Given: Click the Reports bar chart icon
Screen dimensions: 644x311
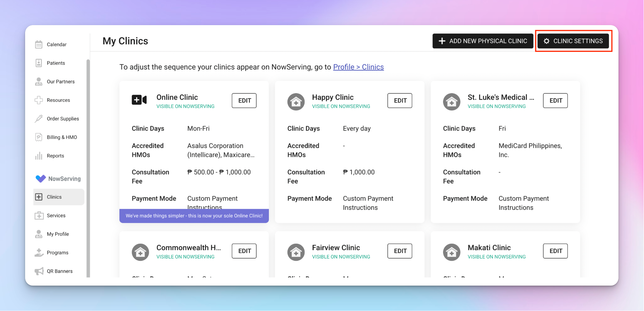Looking at the screenshot, I should point(39,156).
